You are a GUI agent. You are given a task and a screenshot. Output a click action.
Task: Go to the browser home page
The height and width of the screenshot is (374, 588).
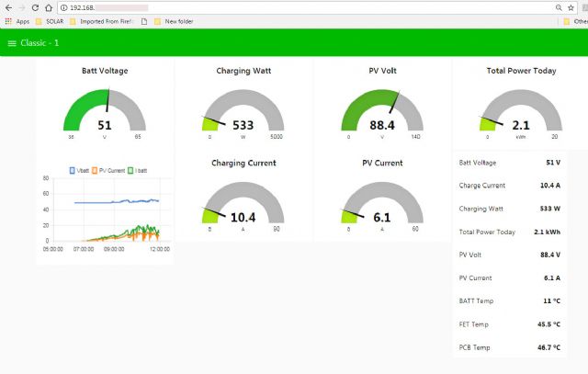tap(49, 7)
